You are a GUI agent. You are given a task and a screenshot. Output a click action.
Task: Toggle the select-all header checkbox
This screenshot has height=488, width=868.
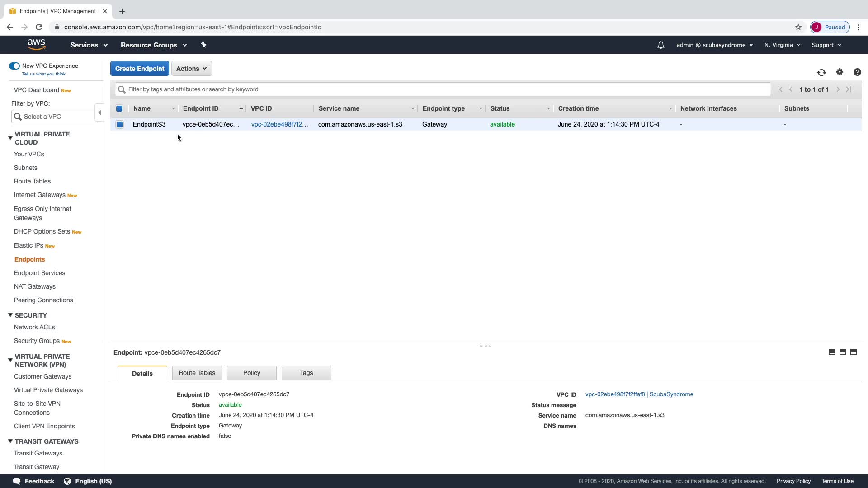119,108
